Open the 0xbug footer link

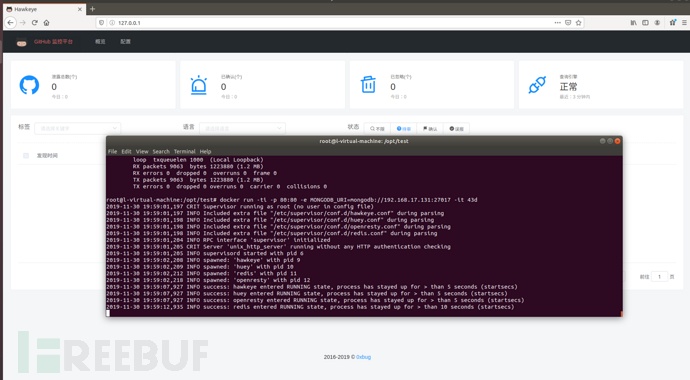pyautogui.click(x=363, y=357)
